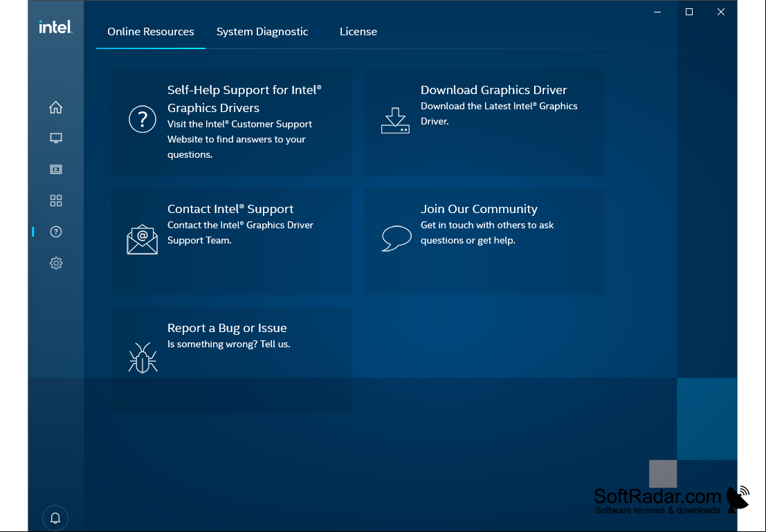The image size is (766, 532).
Task: Open the Report a Bug or Issue heading
Action: point(227,328)
